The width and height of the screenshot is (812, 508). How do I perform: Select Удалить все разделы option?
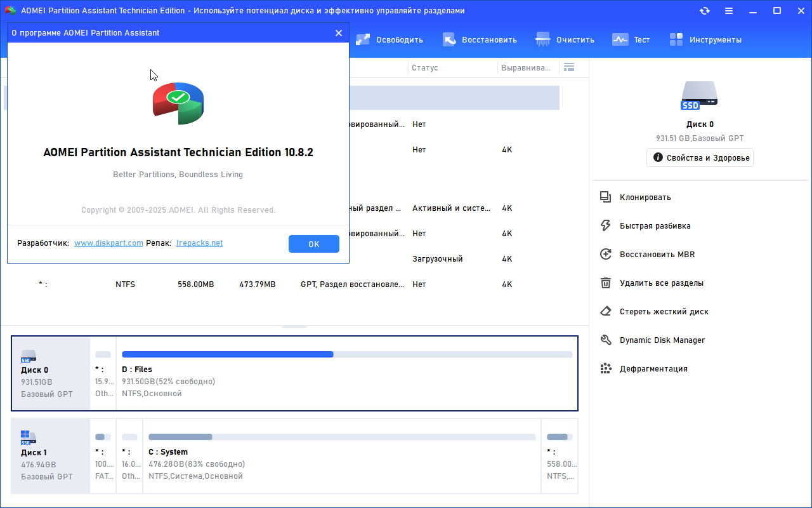662,283
